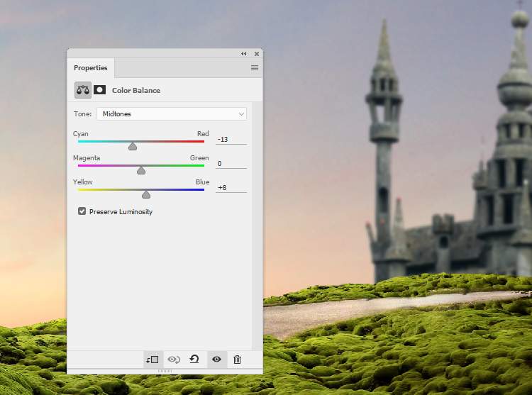Reset Color Balance to adjustment defaults
Viewport: 532px width, 395px height.
click(x=194, y=360)
